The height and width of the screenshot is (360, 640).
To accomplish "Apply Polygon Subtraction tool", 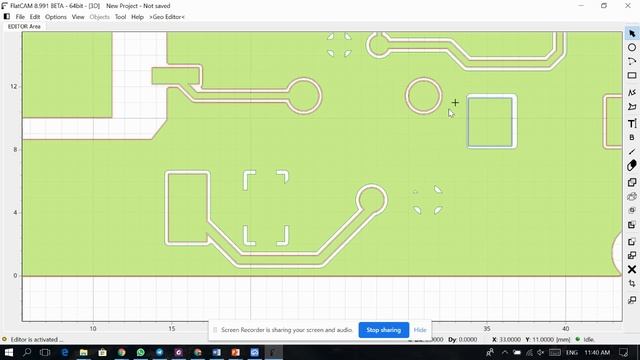I will [632, 224].
